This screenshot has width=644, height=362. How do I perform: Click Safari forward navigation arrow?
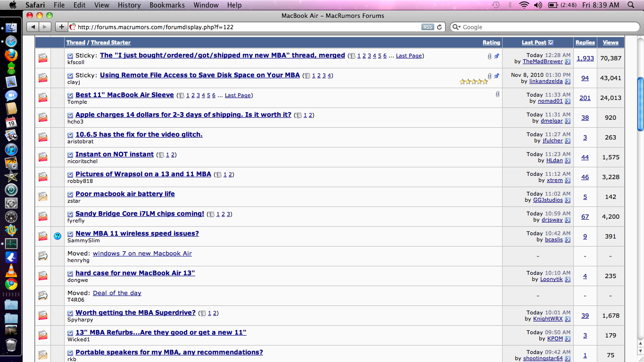45,27
